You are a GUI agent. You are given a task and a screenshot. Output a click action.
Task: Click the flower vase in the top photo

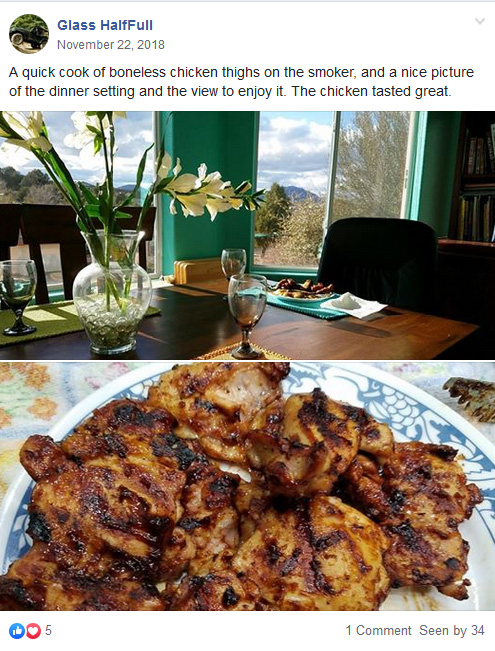(111, 291)
